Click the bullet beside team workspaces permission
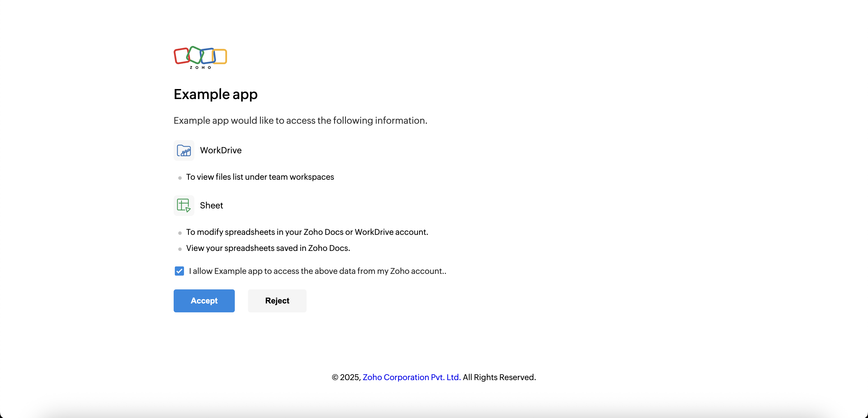Image resolution: width=868 pixels, height=418 pixels. point(180,178)
